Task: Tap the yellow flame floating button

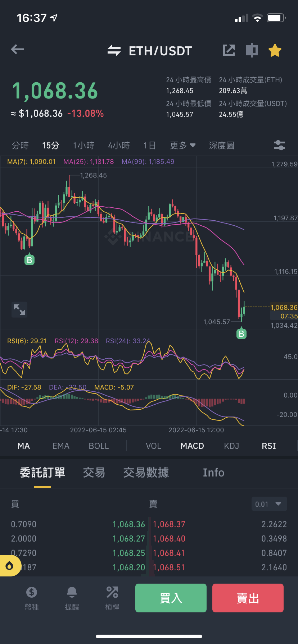Action: pos(10,566)
